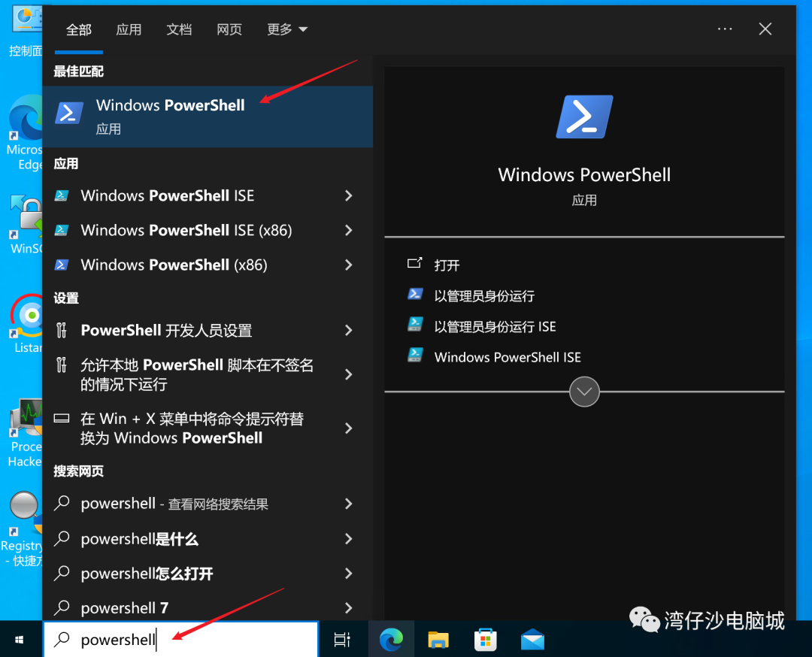The height and width of the screenshot is (657, 812).
Task: Expand the Windows PowerShell ISE result arrow
Action: [349, 195]
